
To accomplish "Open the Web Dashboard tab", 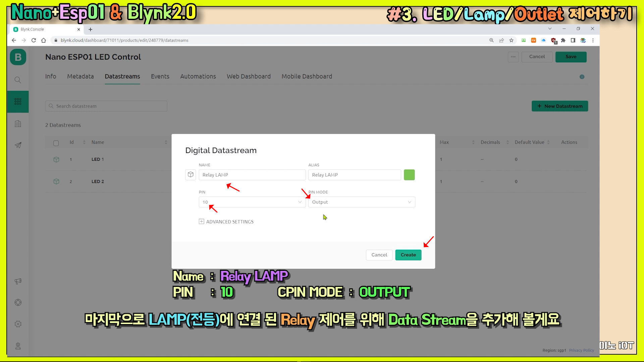I will (249, 76).
